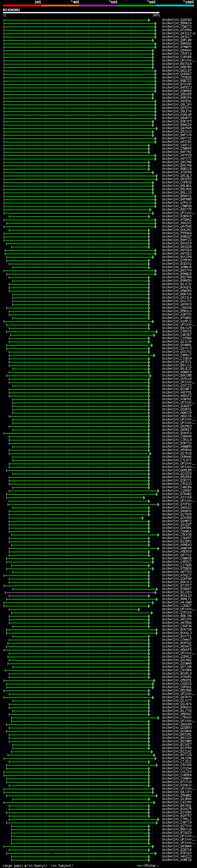Screen dimensions: 197x868
Task: Select the UniRef100_C2KWZ7 label
Action: pos(177,606)
